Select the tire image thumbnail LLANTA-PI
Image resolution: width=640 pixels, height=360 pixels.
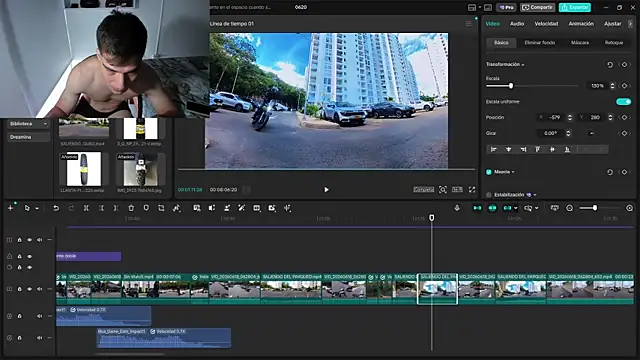point(84,169)
